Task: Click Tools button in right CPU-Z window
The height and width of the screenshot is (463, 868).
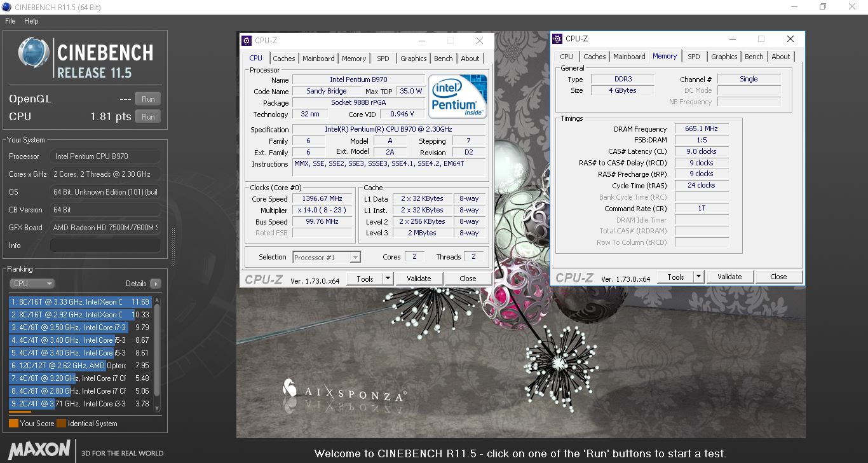Action: click(x=675, y=277)
